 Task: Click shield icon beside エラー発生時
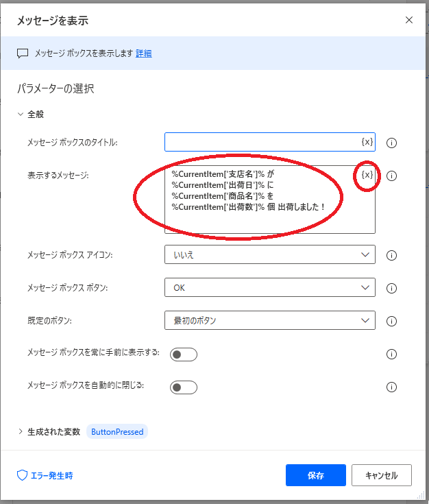coord(22,475)
